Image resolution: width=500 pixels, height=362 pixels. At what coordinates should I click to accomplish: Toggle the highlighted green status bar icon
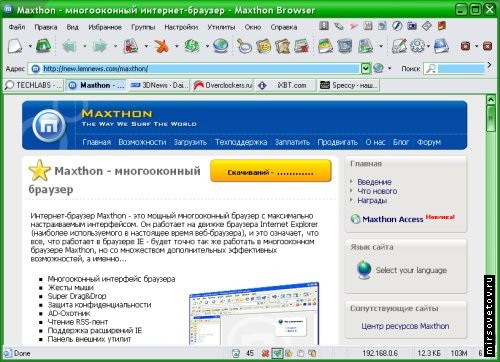click(x=277, y=353)
